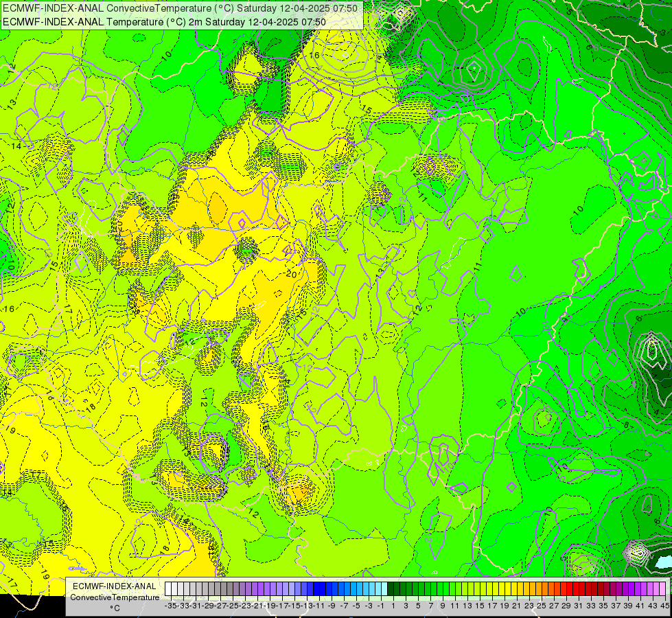The width and height of the screenshot is (672, 618).
Task: Click the legend value -19
Action: pyautogui.click(x=270, y=606)
